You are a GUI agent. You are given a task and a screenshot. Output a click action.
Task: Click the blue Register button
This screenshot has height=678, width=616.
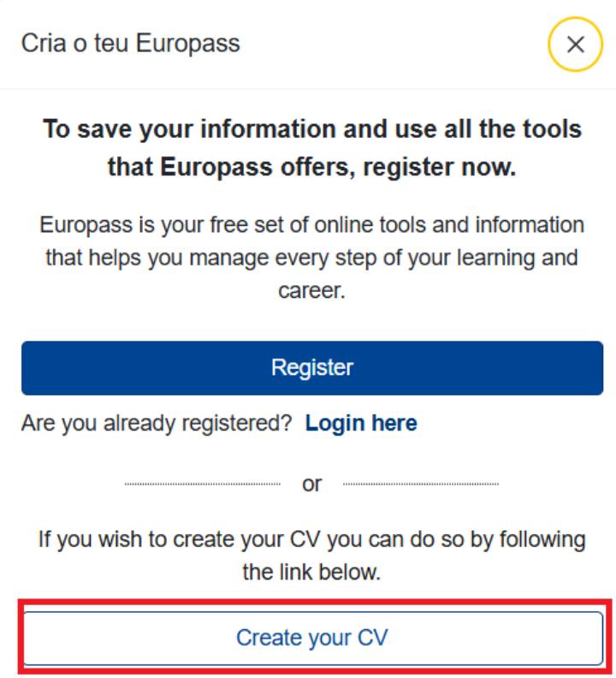[311, 368]
